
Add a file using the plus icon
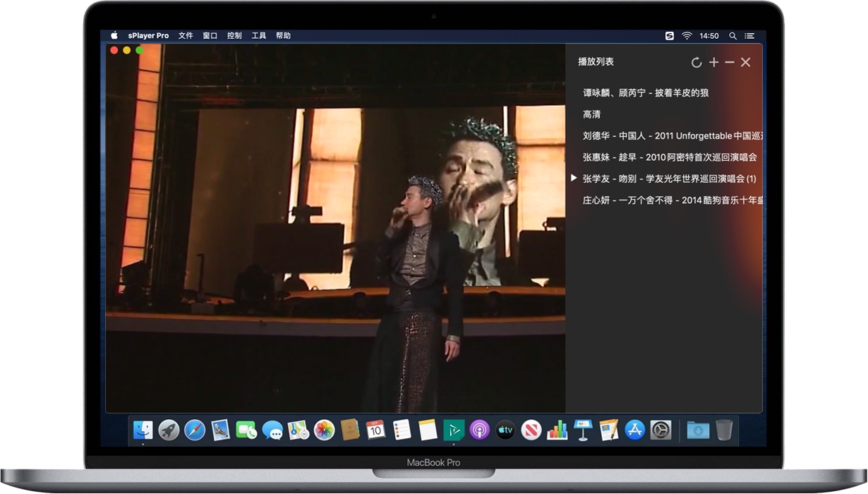(x=713, y=63)
